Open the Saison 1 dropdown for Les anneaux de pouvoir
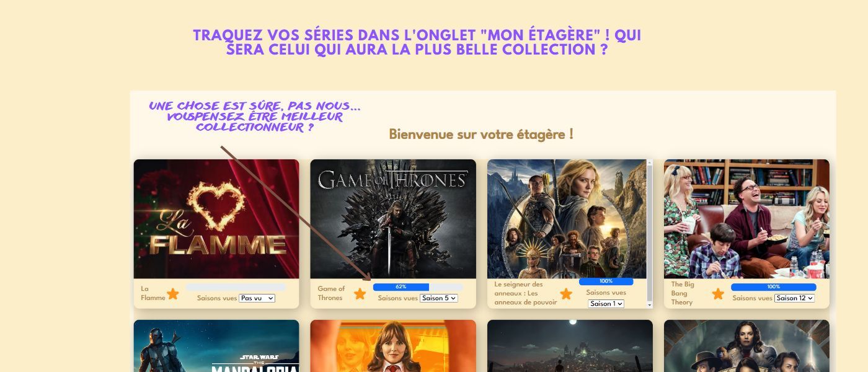The image size is (868, 372). (606, 304)
